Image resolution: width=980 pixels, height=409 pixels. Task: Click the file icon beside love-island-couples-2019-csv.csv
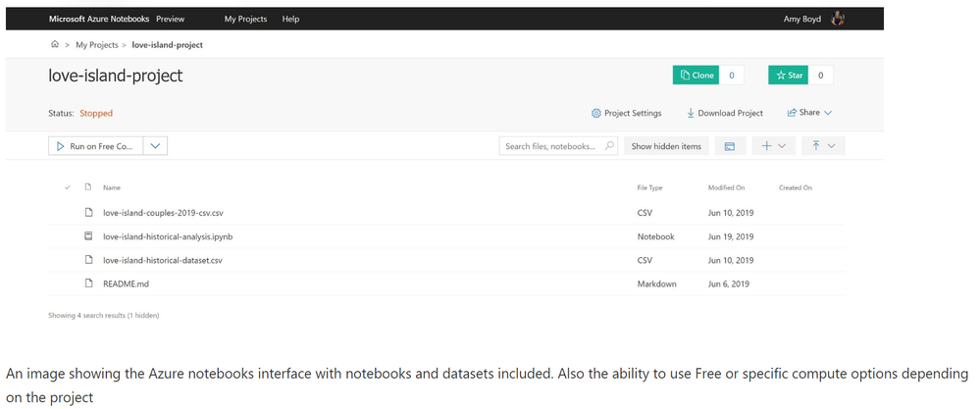click(x=88, y=212)
